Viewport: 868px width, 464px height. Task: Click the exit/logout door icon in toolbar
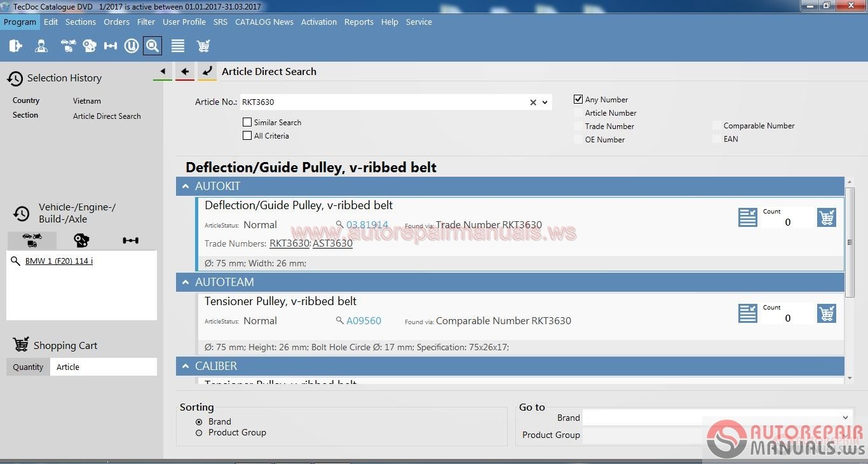coord(16,46)
